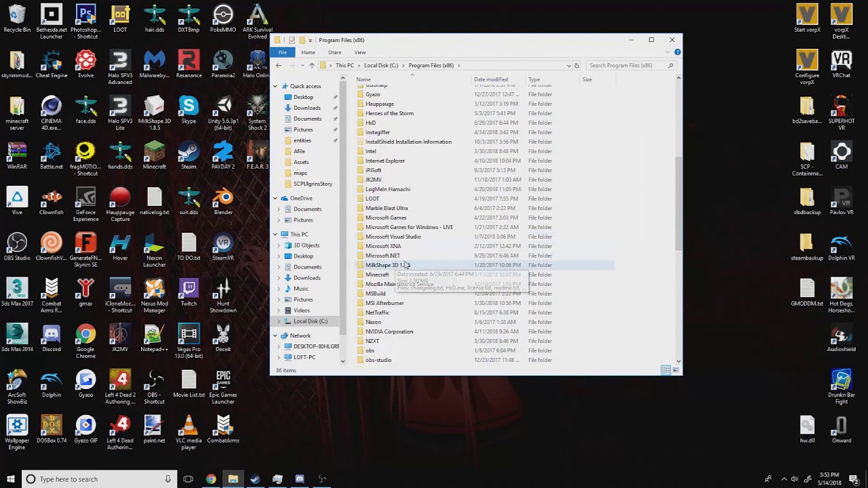Open the address bar history dropdown

pos(569,65)
